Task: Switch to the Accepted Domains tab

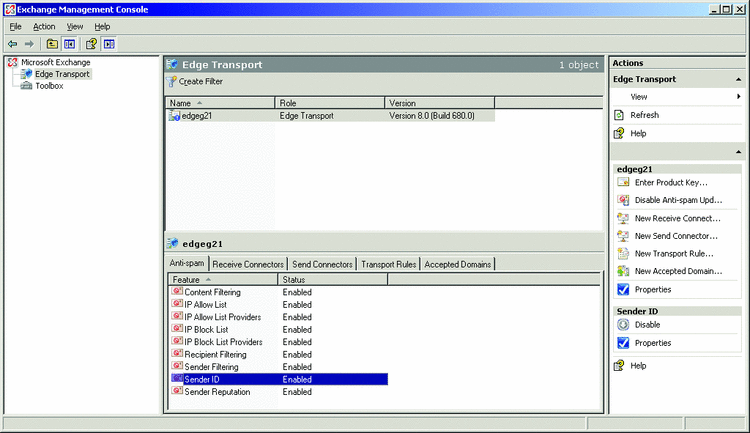Action: point(458,264)
